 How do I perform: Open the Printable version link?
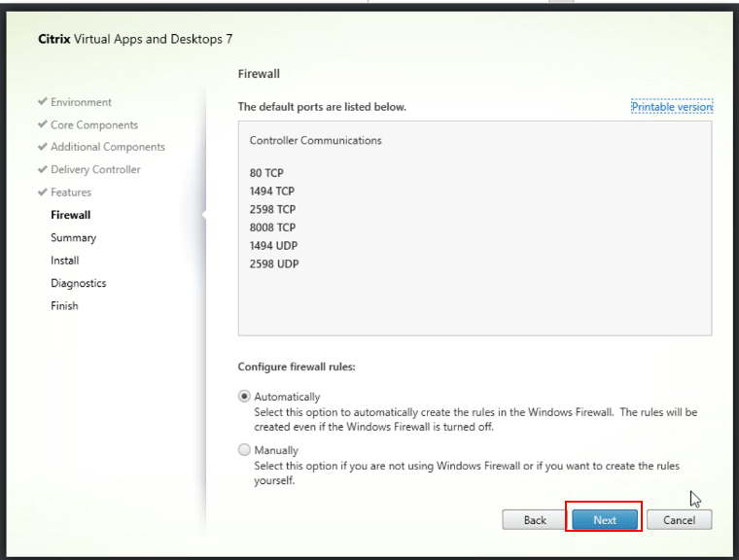click(x=672, y=107)
